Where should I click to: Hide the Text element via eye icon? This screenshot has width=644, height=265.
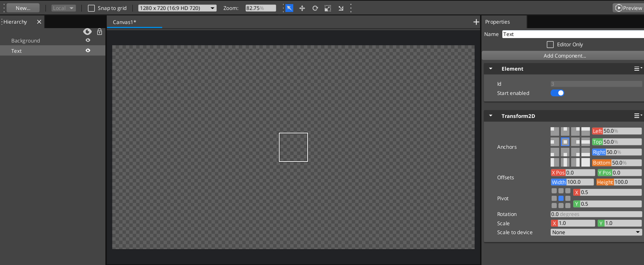88,51
